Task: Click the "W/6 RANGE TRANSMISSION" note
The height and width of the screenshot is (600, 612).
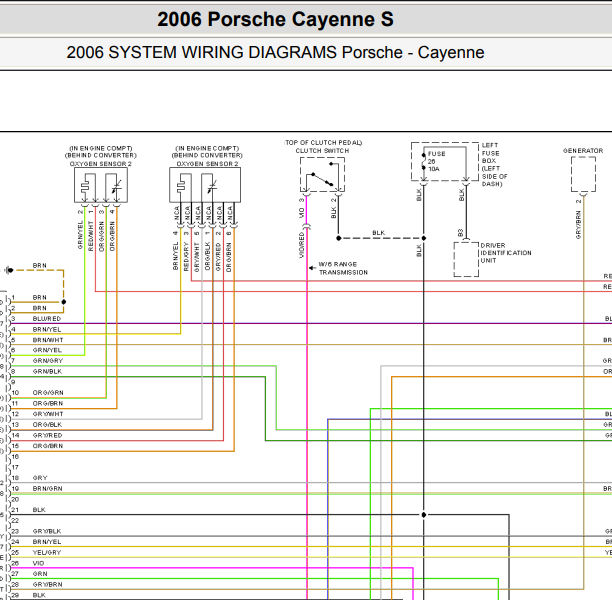Action: (343, 268)
